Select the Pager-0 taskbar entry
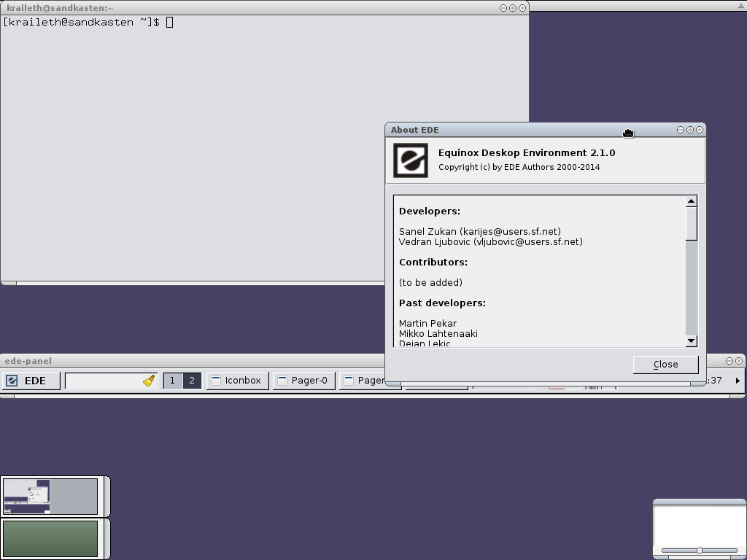This screenshot has width=747, height=560. tap(303, 381)
